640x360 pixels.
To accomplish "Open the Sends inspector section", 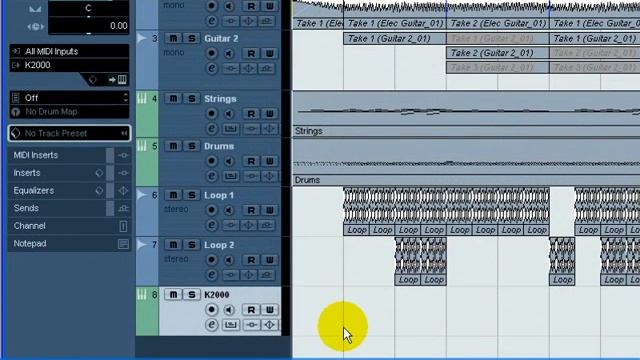I will pos(57,208).
